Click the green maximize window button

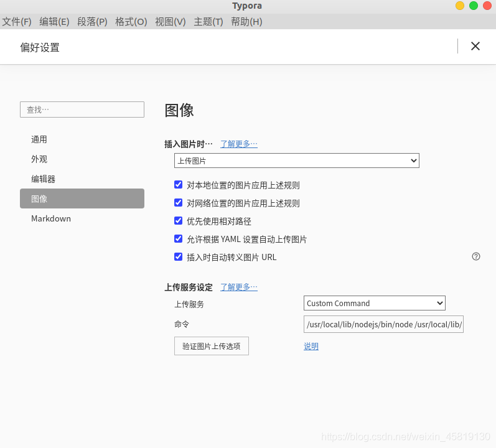474,6
